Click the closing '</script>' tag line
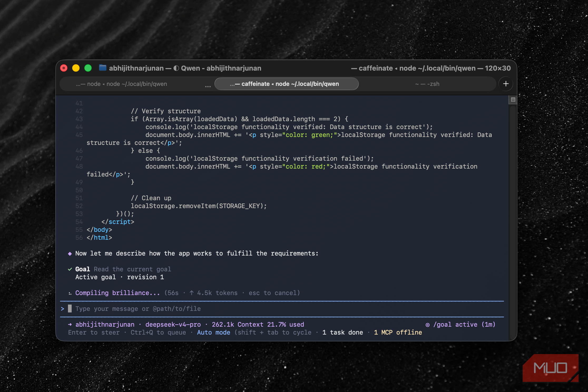588x392 pixels. (x=118, y=222)
